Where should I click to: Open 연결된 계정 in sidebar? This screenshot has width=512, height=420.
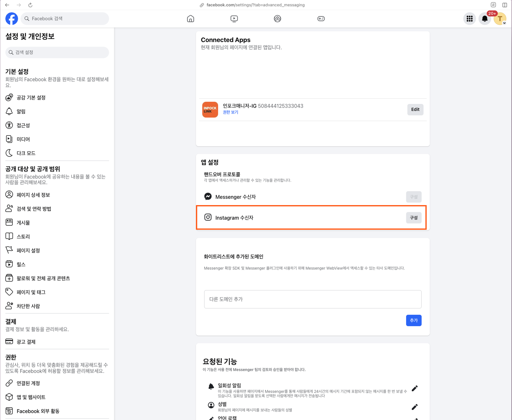click(57, 383)
